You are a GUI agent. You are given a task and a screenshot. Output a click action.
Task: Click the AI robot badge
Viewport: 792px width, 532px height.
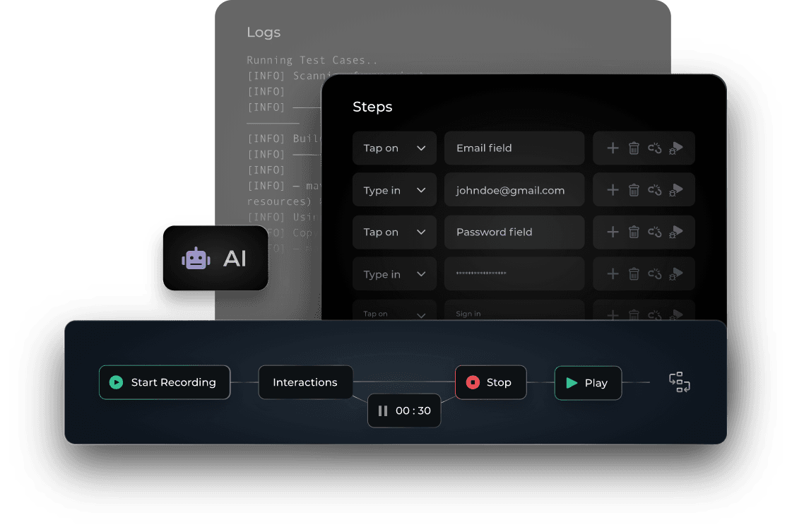pos(215,258)
